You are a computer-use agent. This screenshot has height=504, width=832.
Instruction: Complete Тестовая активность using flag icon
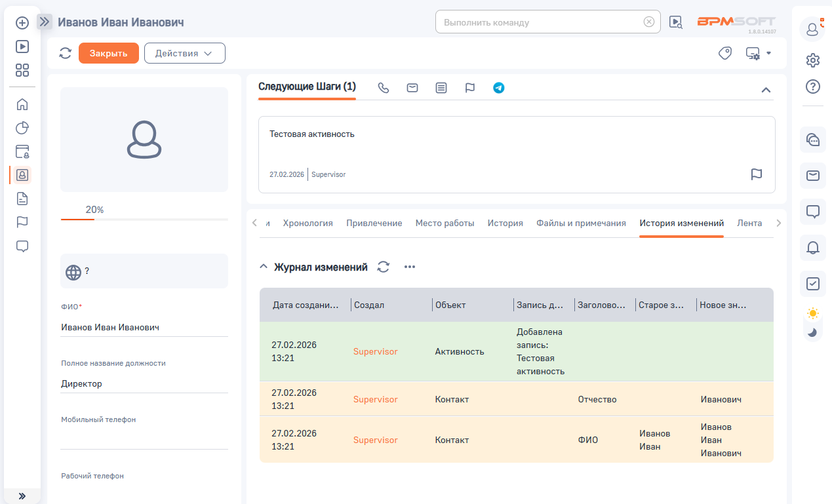click(756, 174)
